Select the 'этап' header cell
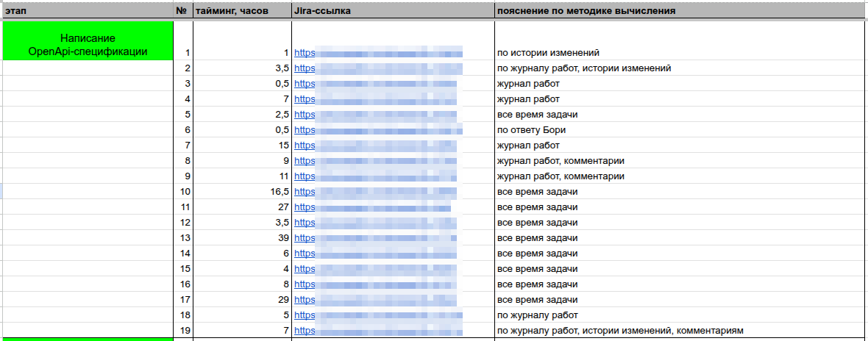This screenshot has height=341, width=868. click(x=88, y=10)
